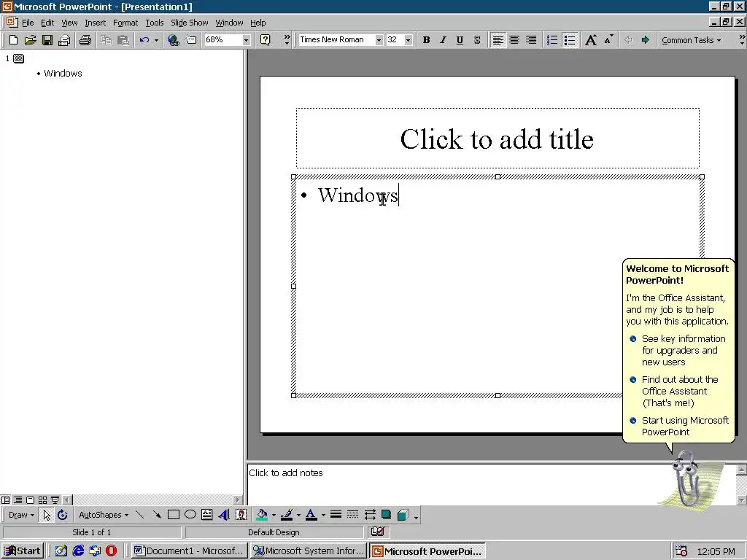Image resolution: width=747 pixels, height=560 pixels.
Task: Click the Windows Start button
Action: coord(23,551)
